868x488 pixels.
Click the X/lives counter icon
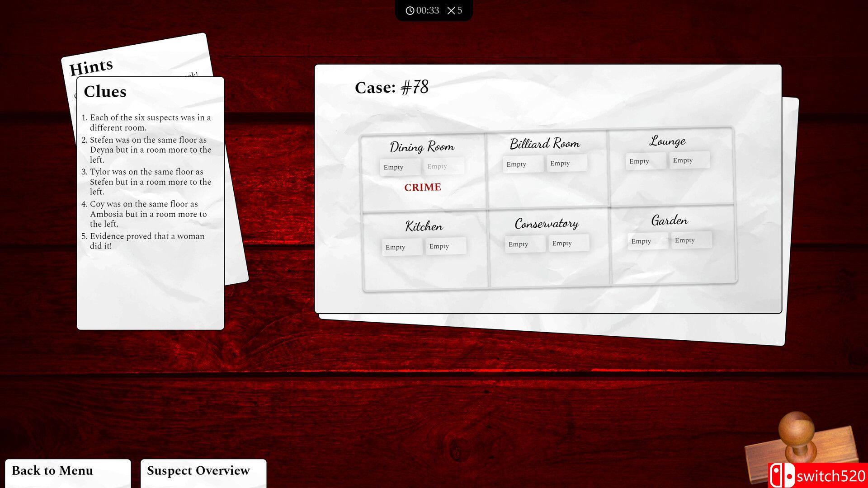pos(452,10)
